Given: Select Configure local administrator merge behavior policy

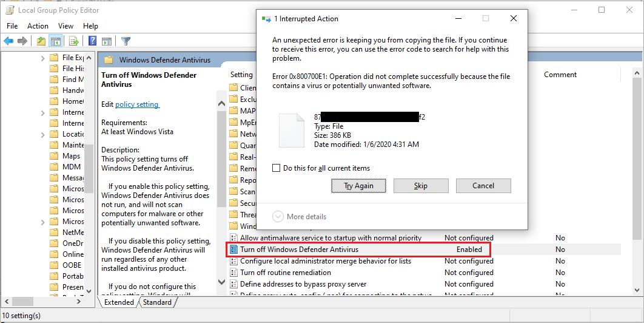Looking at the screenshot, I should (x=325, y=261).
